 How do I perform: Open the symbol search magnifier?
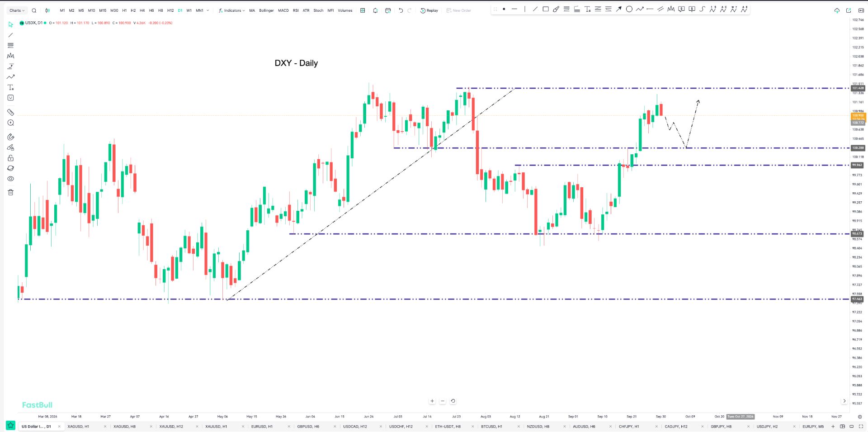point(34,10)
